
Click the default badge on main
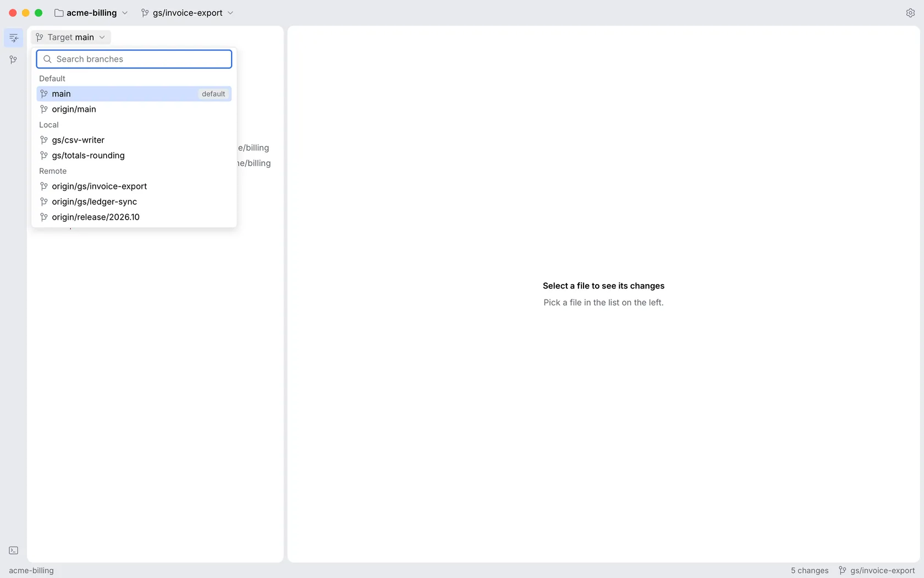pyautogui.click(x=213, y=94)
